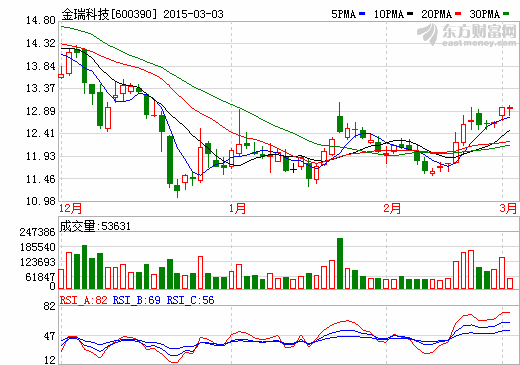The height and width of the screenshot is (365, 520).
Task: Select the 20PMA legend label
Action: coord(437,14)
